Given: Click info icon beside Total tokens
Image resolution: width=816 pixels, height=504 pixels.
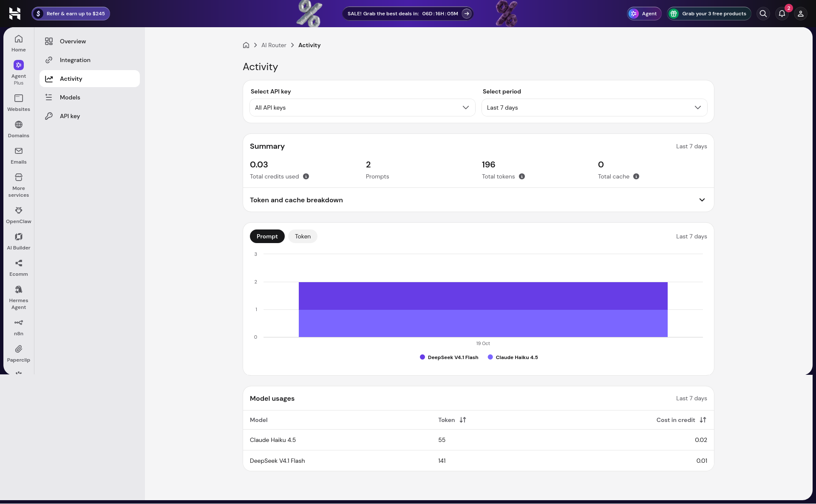Looking at the screenshot, I should (522, 176).
